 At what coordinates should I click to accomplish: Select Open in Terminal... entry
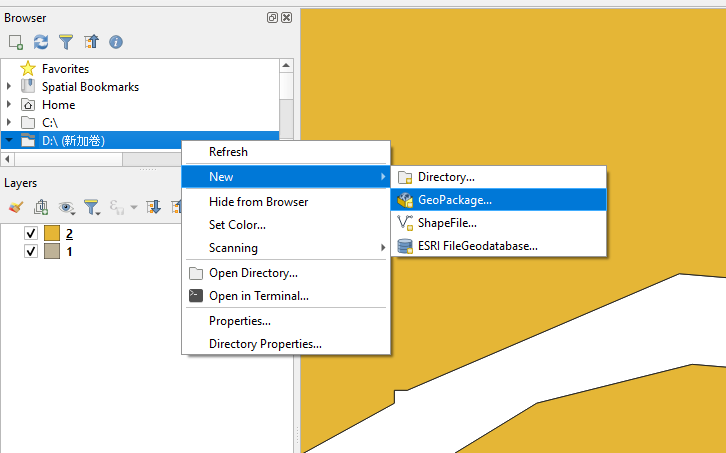[x=286, y=296]
